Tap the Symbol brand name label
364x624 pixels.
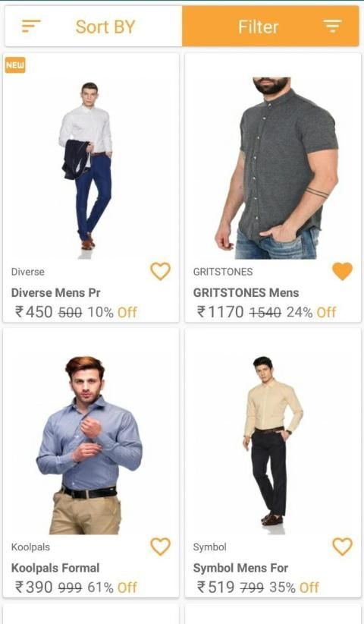coord(210,547)
